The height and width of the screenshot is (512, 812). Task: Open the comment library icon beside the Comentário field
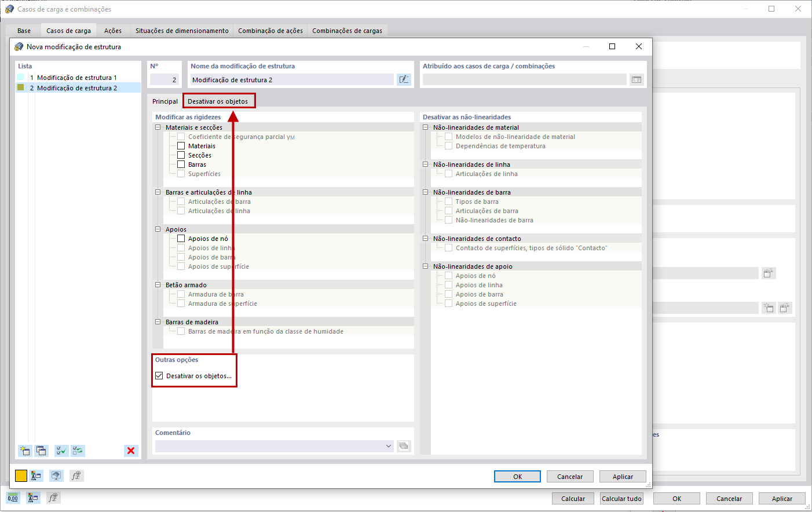(404, 446)
